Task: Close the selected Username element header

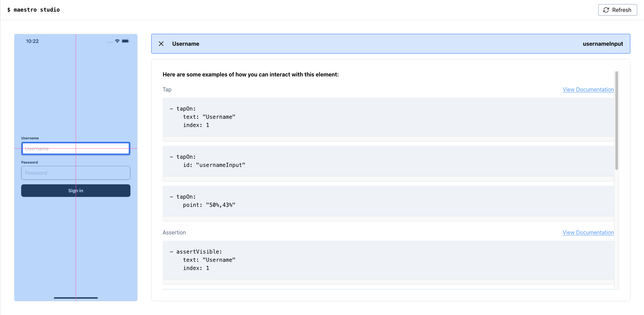Action: point(161,44)
